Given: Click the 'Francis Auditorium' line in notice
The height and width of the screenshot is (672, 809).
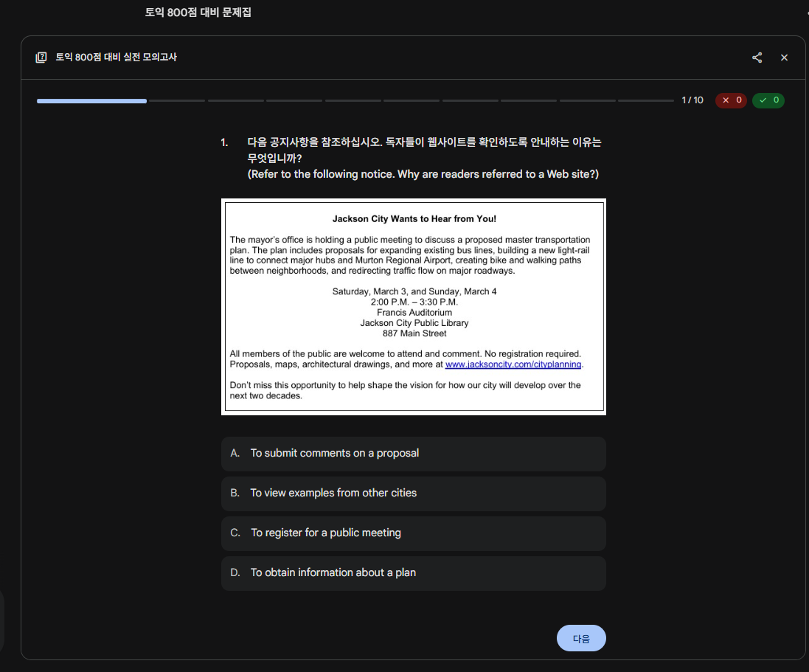Looking at the screenshot, I should pyautogui.click(x=414, y=312).
